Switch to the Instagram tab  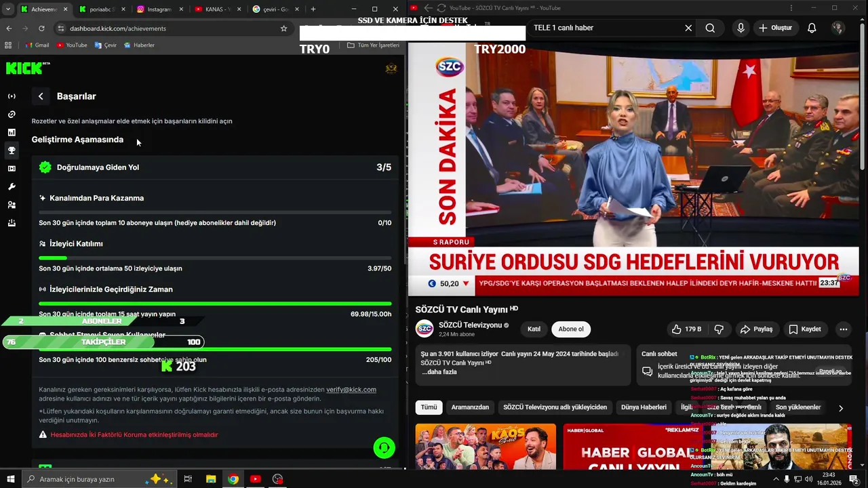(x=159, y=9)
